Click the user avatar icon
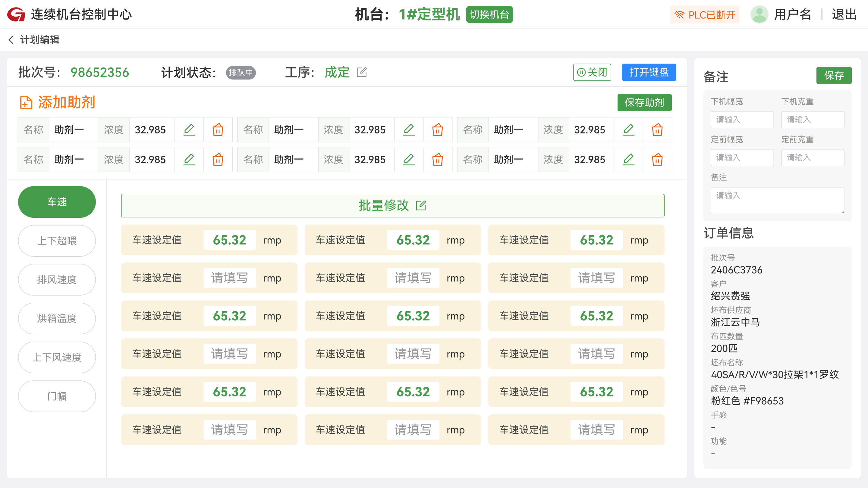Viewport: 868px width, 488px height. coord(759,14)
